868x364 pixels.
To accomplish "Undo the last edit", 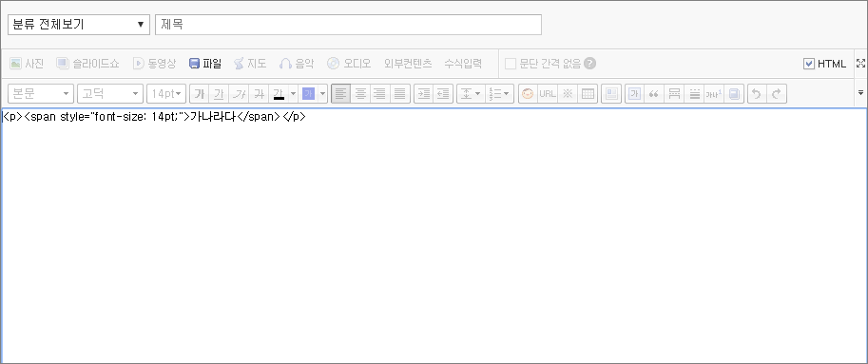I will tap(757, 94).
